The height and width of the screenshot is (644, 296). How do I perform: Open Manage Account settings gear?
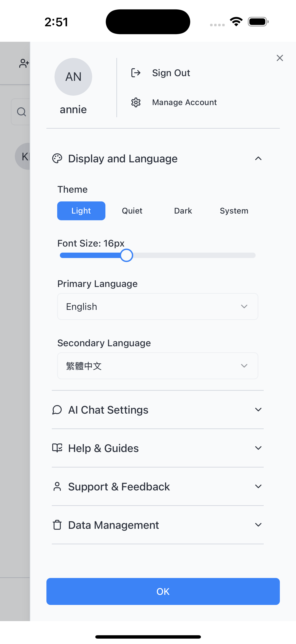pos(136,102)
